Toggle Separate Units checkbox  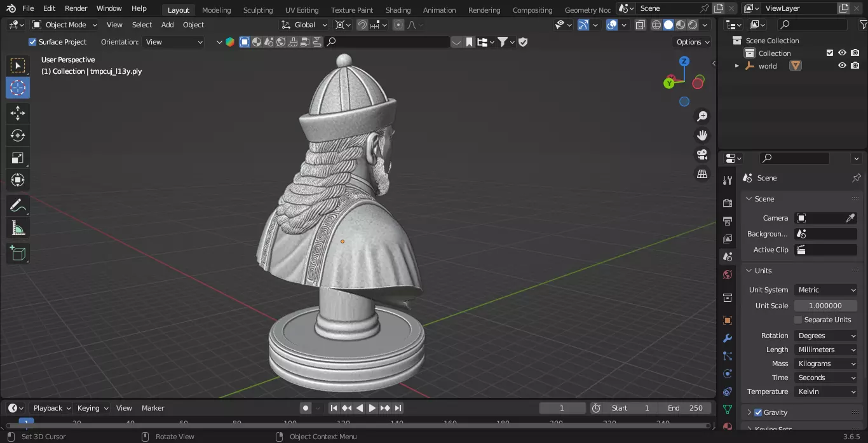[x=798, y=320]
